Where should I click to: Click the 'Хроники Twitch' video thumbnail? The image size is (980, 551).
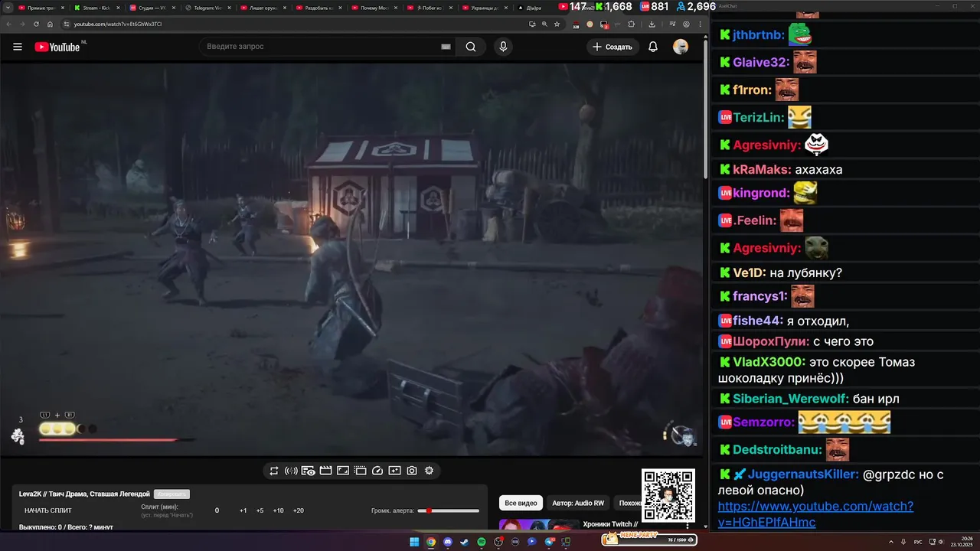point(539,526)
